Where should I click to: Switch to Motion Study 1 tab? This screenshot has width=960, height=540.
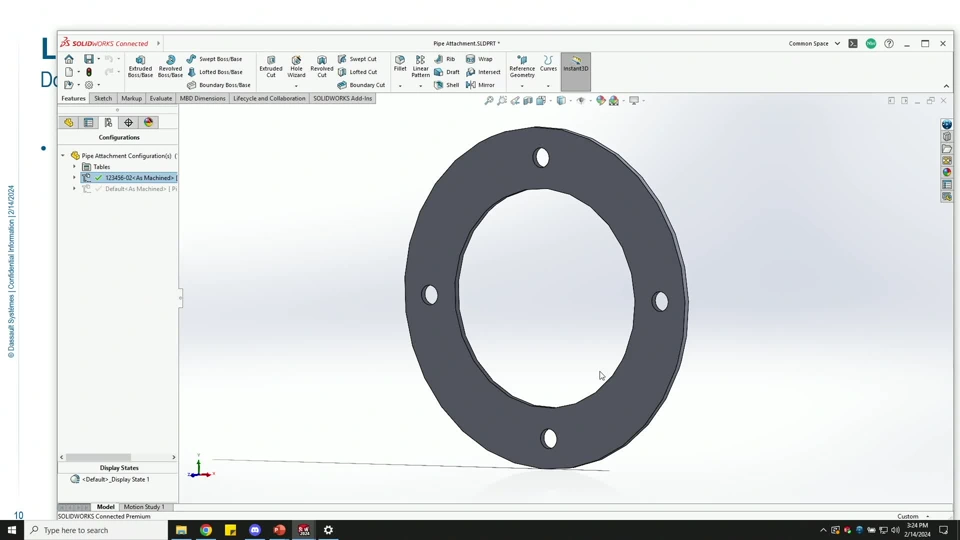[144, 507]
